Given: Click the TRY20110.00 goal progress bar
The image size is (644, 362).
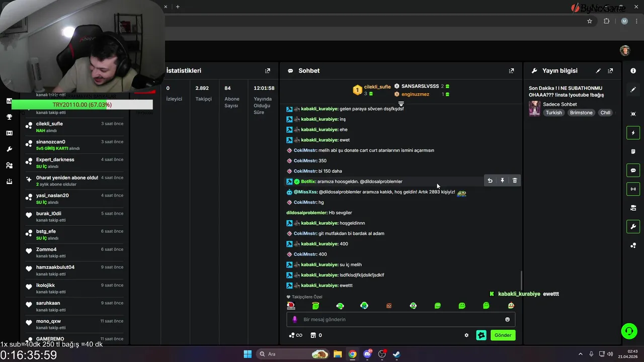Looking at the screenshot, I should point(82,105).
